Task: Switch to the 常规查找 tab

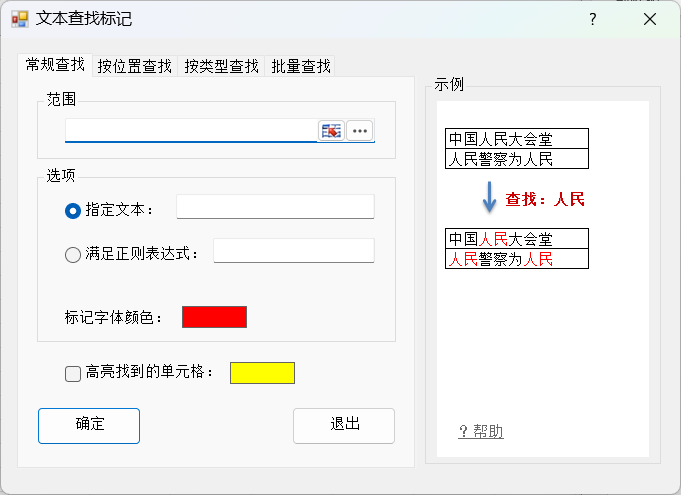Action: [55, 65]
